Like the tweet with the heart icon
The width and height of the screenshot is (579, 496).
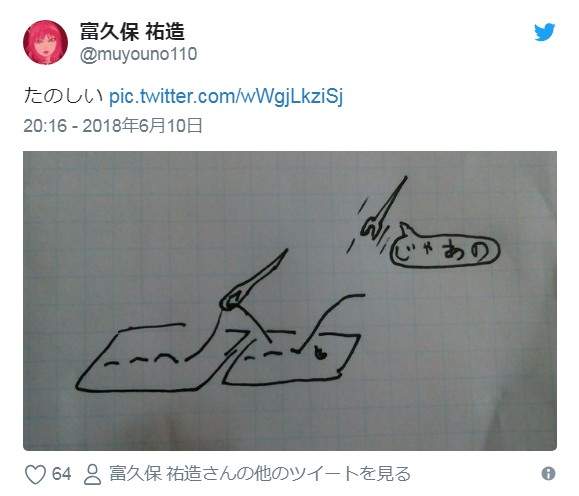(35, 474)
